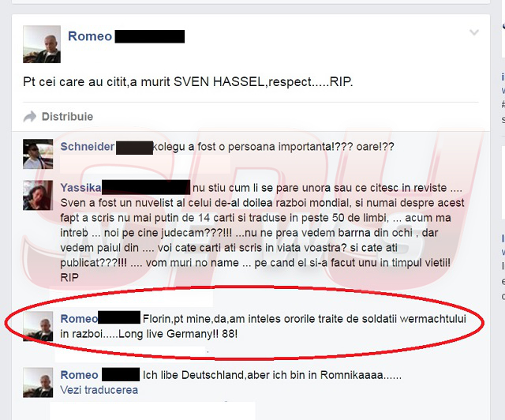Click Yassika's long comment ending with RIP
505x420 pixels.
263,233
